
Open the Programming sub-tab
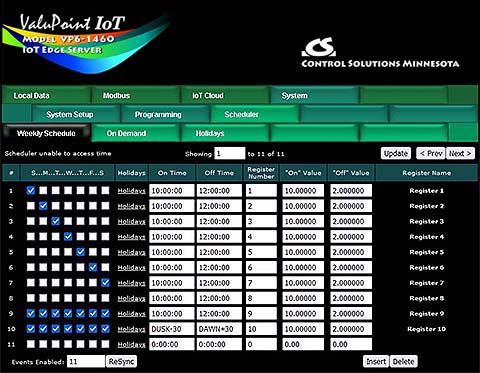click(x=165, y=114)
